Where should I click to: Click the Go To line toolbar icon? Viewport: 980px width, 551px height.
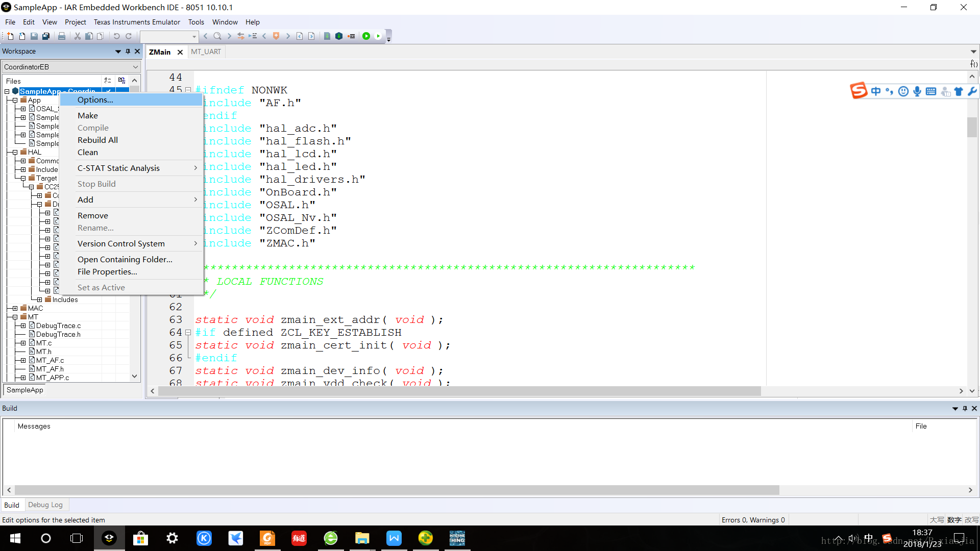253,36
